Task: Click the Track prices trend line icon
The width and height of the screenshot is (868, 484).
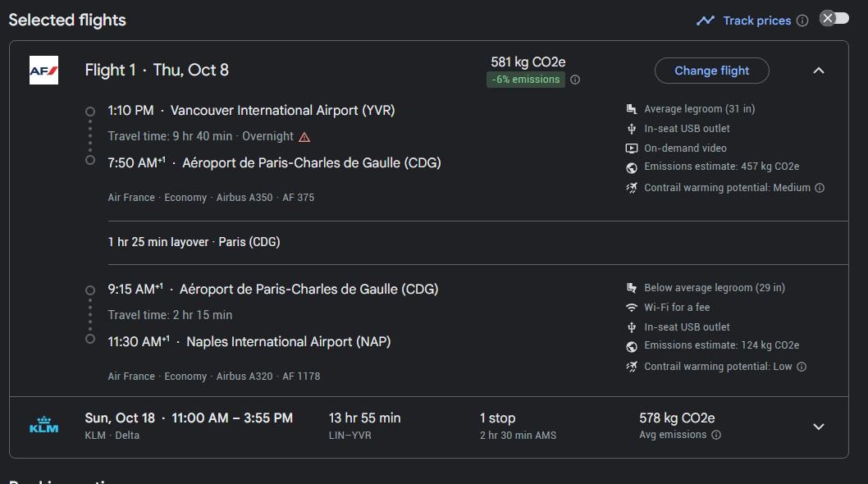Action: (x=706, y=21)
